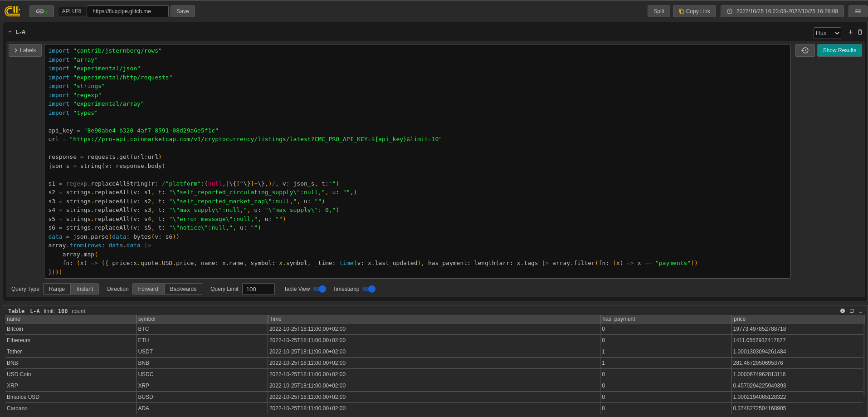The image size is (868, 417).
Task: Sort by the price column header
Action: [x=798, y=319]
